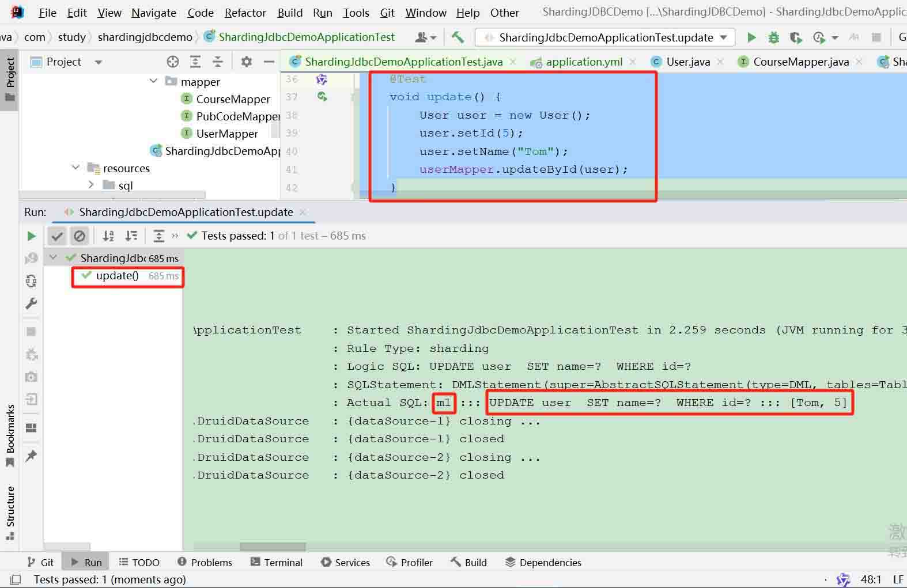The image size is (907, 588).
Task: Open the Dependencies tool window
Action: click(x=543, y=562)
